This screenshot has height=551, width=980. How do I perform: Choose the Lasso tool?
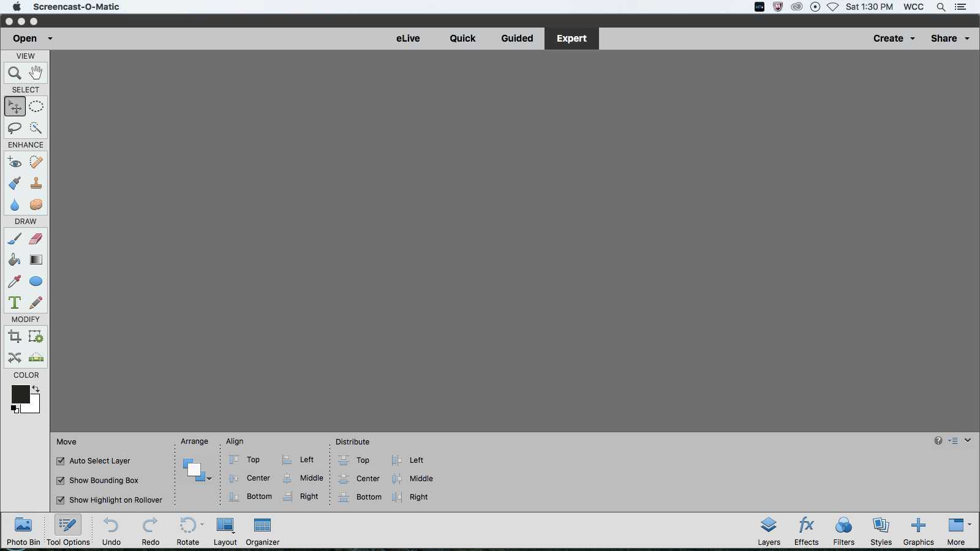click(x=15, y=128)
